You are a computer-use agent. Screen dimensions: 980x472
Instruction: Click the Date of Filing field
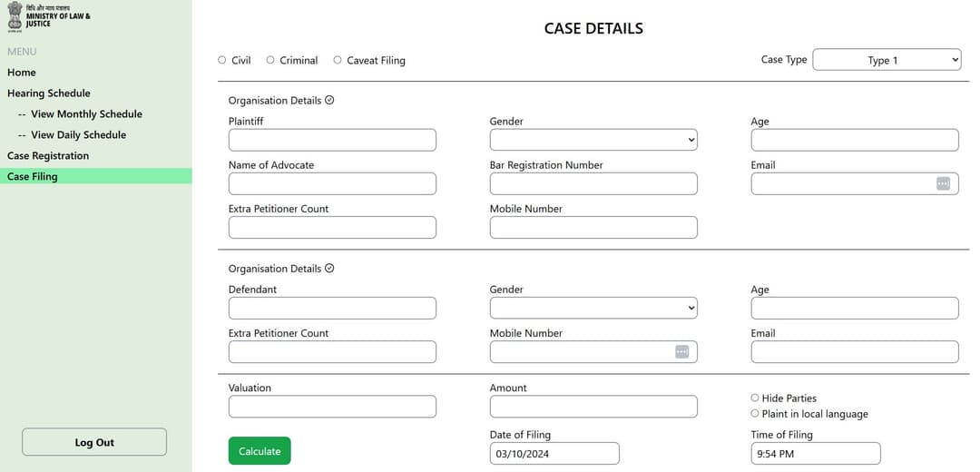[554, 454]
